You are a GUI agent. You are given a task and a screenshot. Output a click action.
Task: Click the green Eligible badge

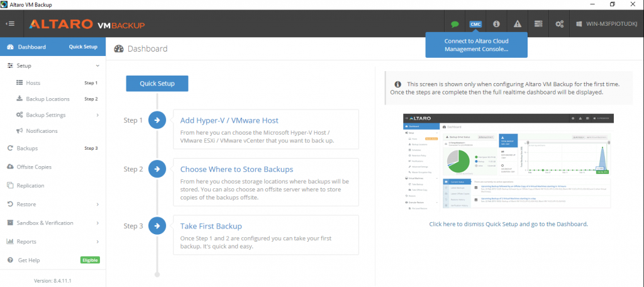click(x=90, y=260)
